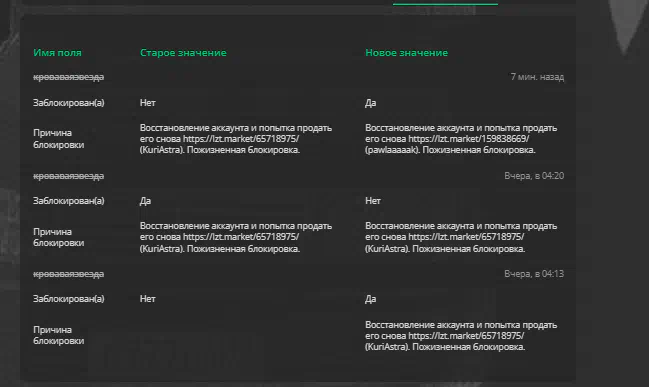Select old value "Да" in the 04:20 entry
Viewport: 649px width, 387px height.
pos(145,201)
